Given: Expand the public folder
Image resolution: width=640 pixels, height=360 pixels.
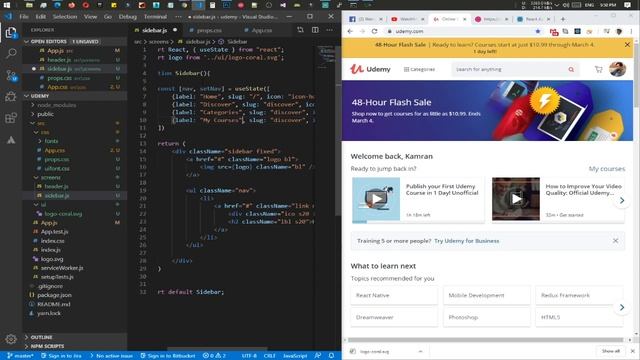Looking at the screenshot, I should (x=42, y=114).
